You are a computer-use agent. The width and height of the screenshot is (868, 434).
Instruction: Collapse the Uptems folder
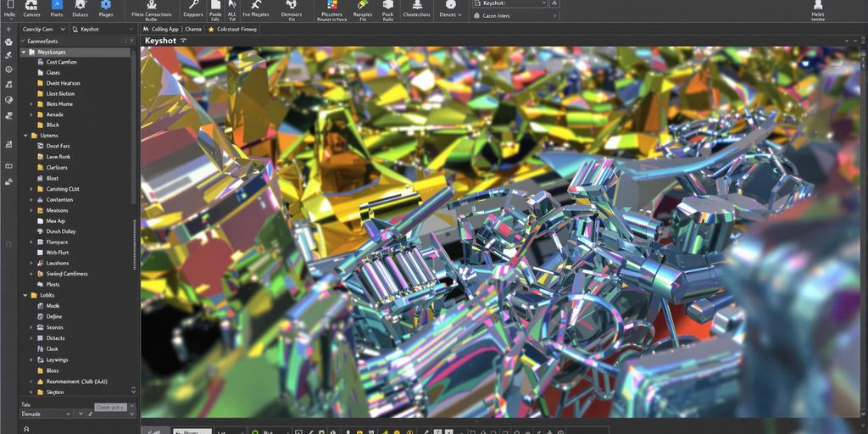click(25, 136)
